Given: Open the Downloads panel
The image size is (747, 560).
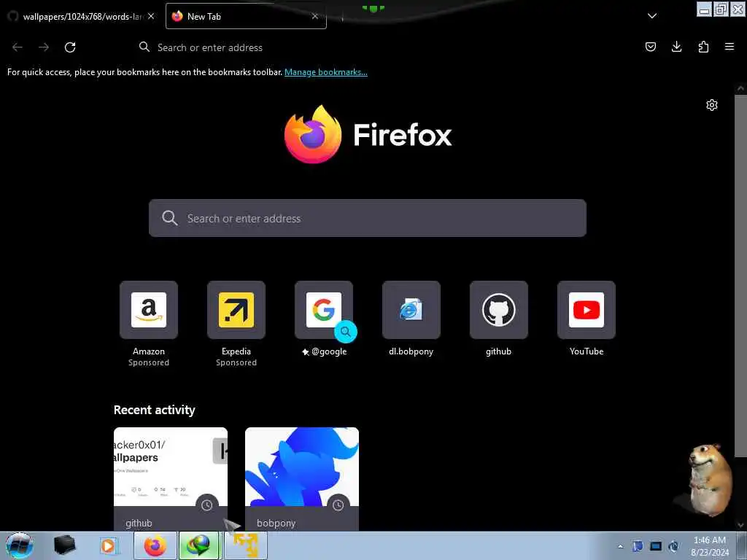Looking at the screenshot, I should (676, 47).
